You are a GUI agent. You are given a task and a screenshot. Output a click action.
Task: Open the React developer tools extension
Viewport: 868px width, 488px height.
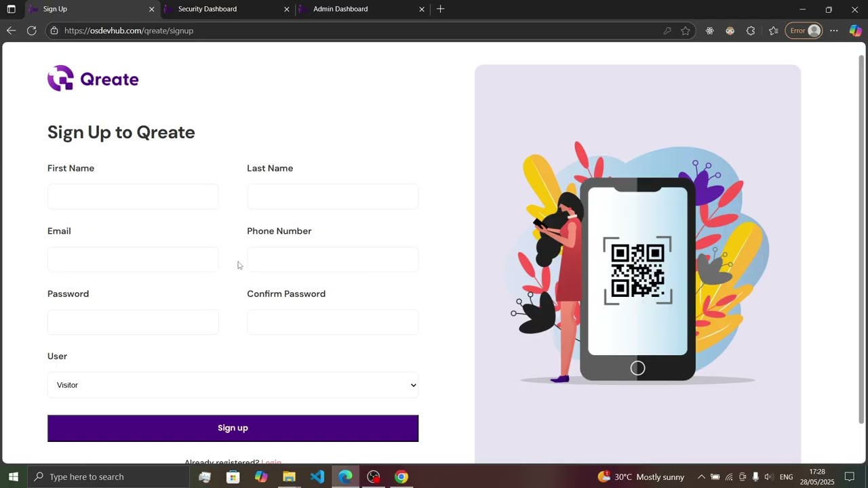710,30
